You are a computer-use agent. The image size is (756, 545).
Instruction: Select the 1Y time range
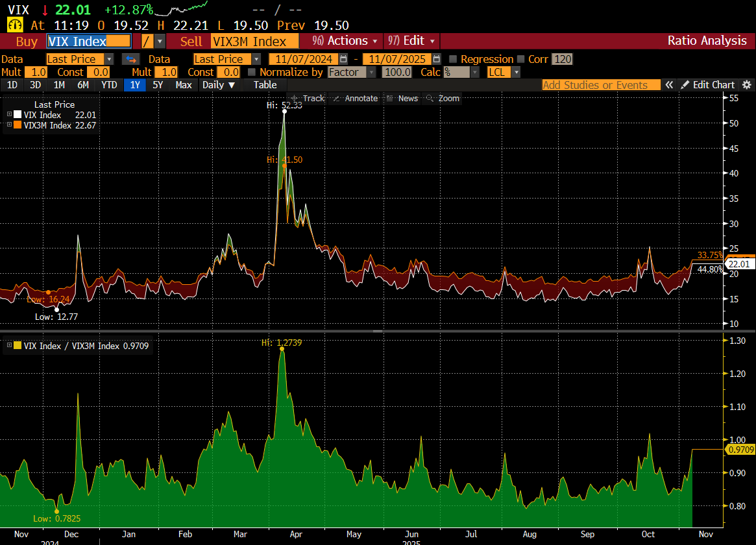point(135,85)
